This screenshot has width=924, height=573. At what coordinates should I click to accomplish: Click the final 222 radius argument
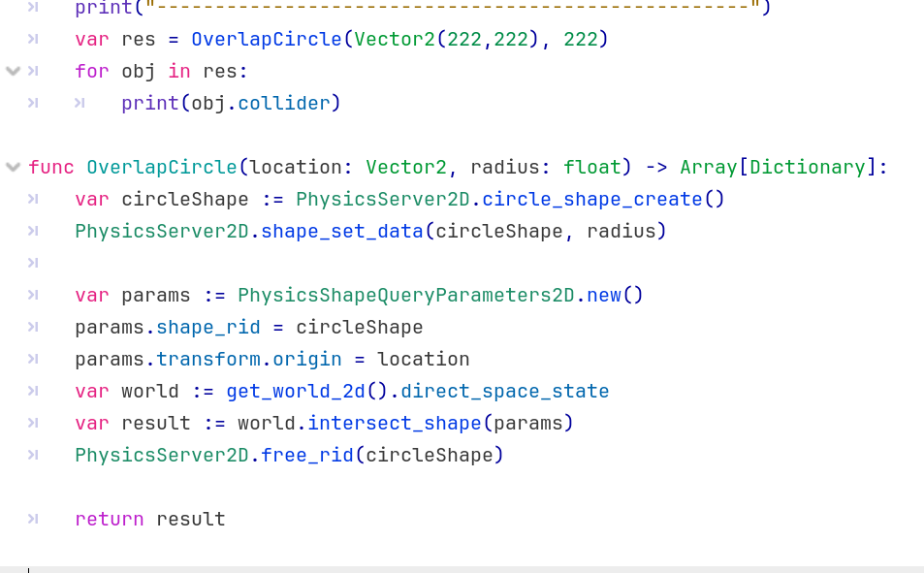(581, 40)
